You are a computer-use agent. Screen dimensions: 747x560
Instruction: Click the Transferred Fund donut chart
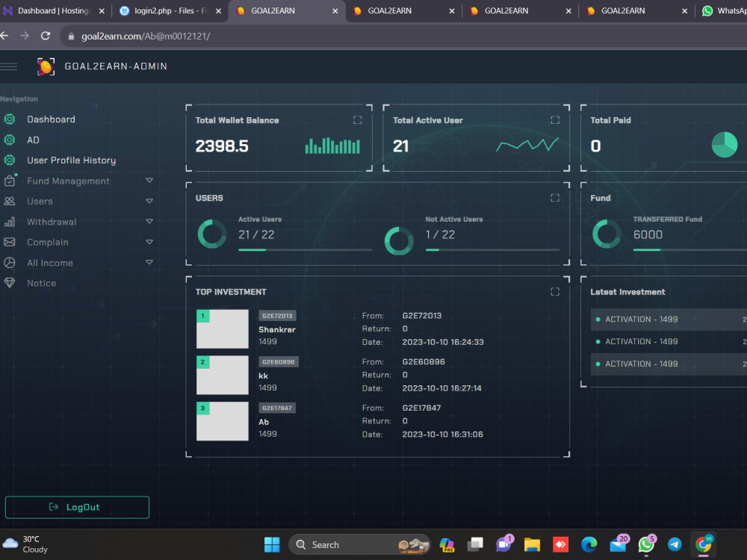(x=607, y=234)
